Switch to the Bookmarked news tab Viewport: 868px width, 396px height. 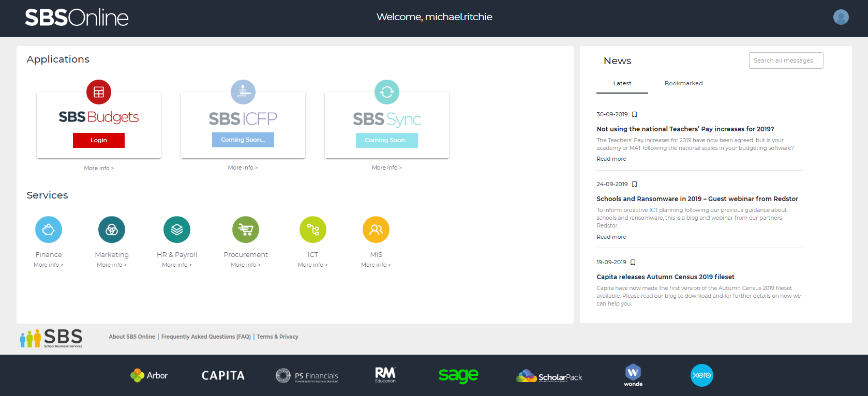pyautogui.click(x=684, y=83)
